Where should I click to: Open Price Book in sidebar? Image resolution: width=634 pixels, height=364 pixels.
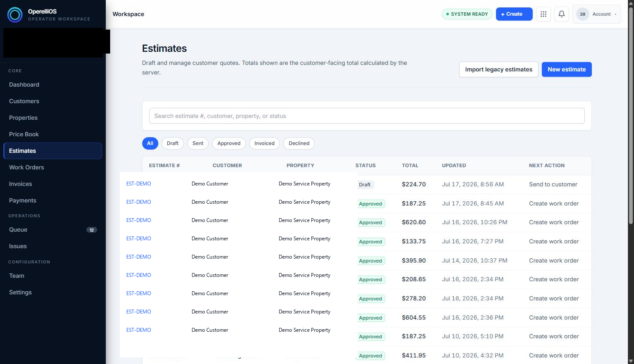[53, 134]
